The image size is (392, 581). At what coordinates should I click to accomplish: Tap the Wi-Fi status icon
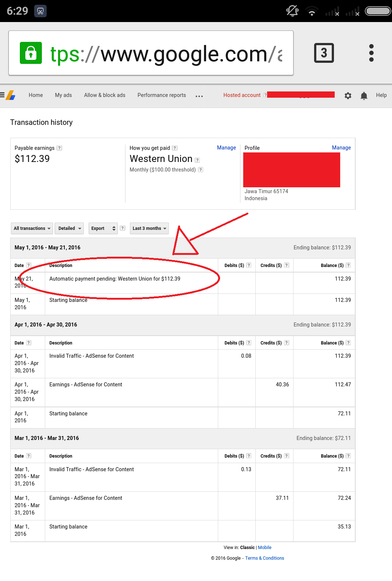pyautogui.click(x=312, y=11)
